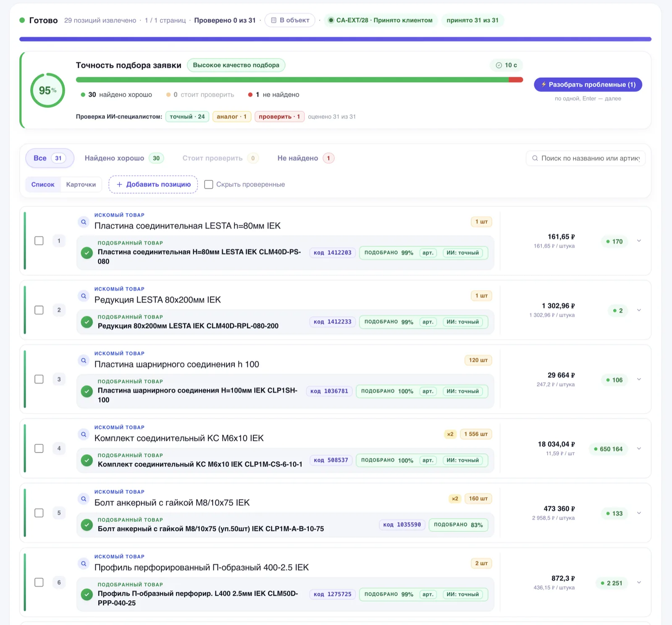Click the magnifier icon for Комплект соединительный КС

84,434
